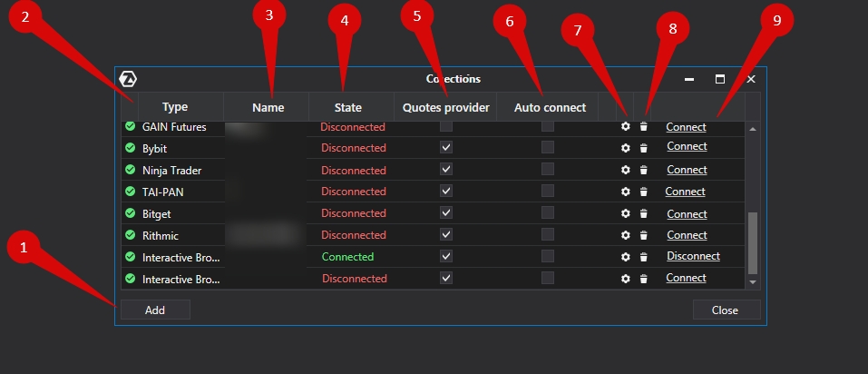This screenshot has width=868, height=374.
Task: Sort by the Type column header
Action: (174, 107)
